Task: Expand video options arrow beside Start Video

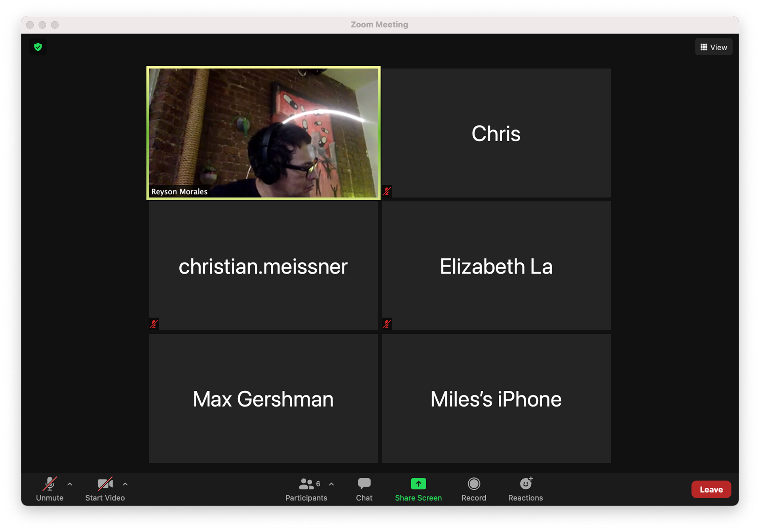Action: (125, 484)
